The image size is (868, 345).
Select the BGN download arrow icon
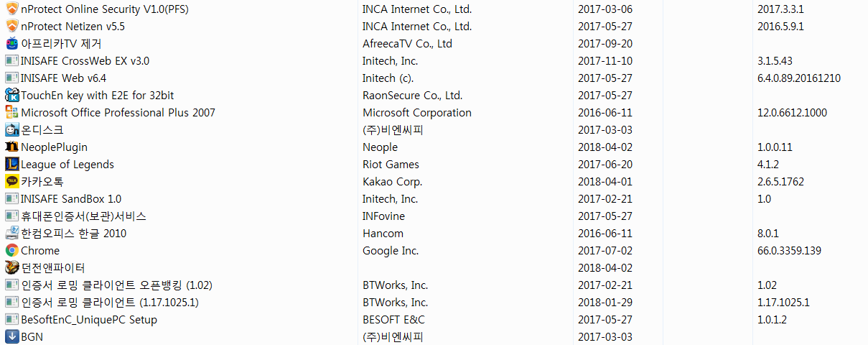[11, 337]
